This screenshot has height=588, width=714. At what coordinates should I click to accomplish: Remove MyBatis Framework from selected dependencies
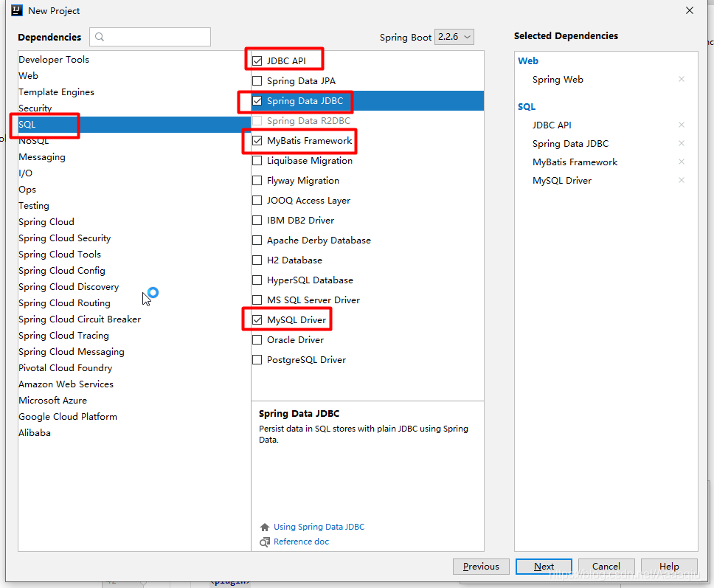pos(682,162)
